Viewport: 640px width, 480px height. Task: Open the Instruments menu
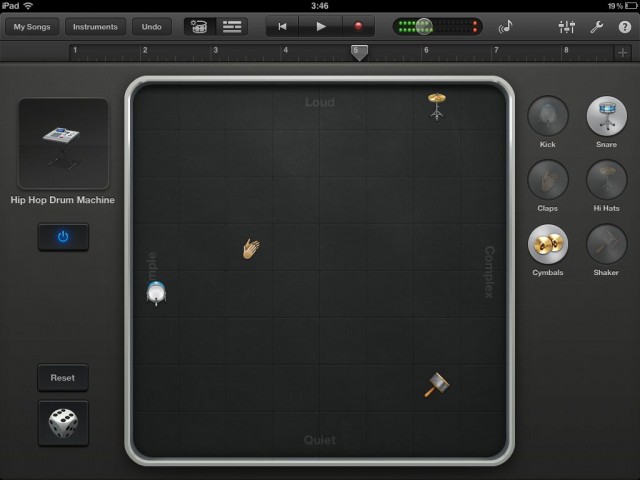pos(96,26)
